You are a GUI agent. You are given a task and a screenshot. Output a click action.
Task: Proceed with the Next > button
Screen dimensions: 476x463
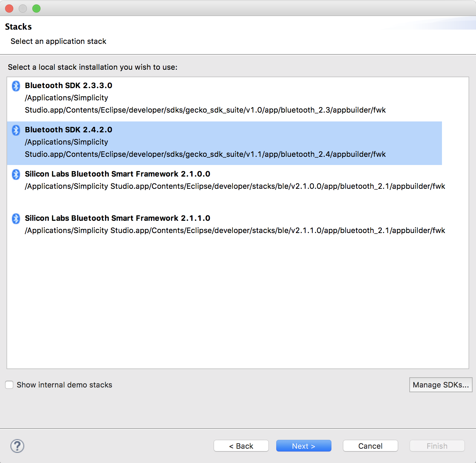tap(304, 446)
